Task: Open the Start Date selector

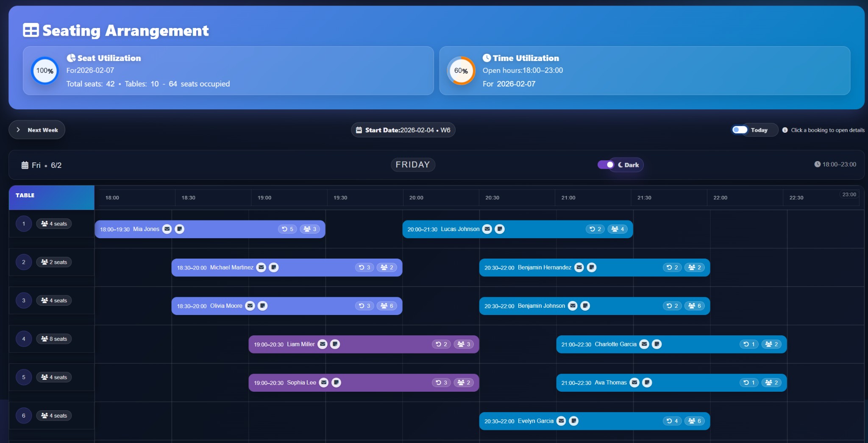Action: tap(403, 130)
